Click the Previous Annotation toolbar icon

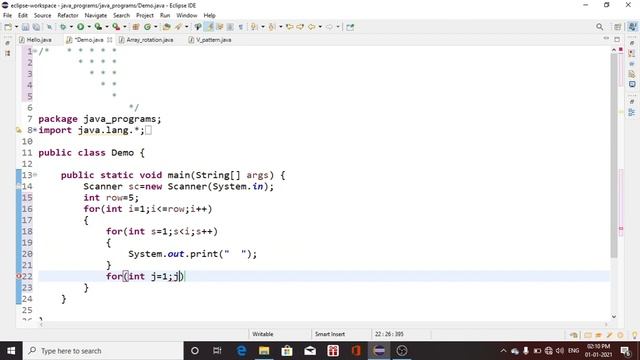point(272,27)
